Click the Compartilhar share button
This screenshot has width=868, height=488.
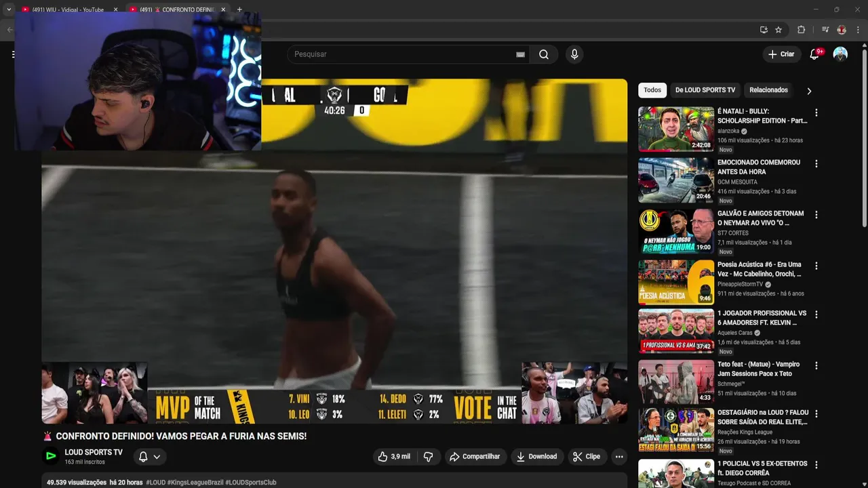[475, 457]
